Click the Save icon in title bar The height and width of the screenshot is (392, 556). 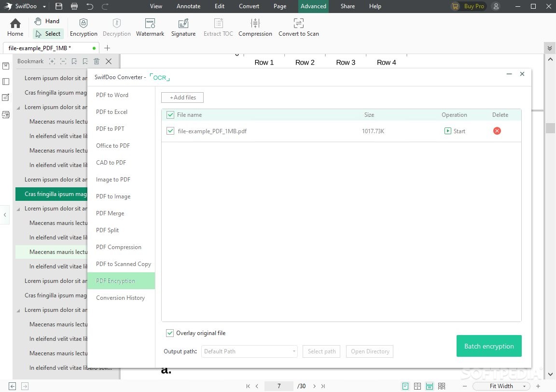pyautogui.click(x=59, y=6)
